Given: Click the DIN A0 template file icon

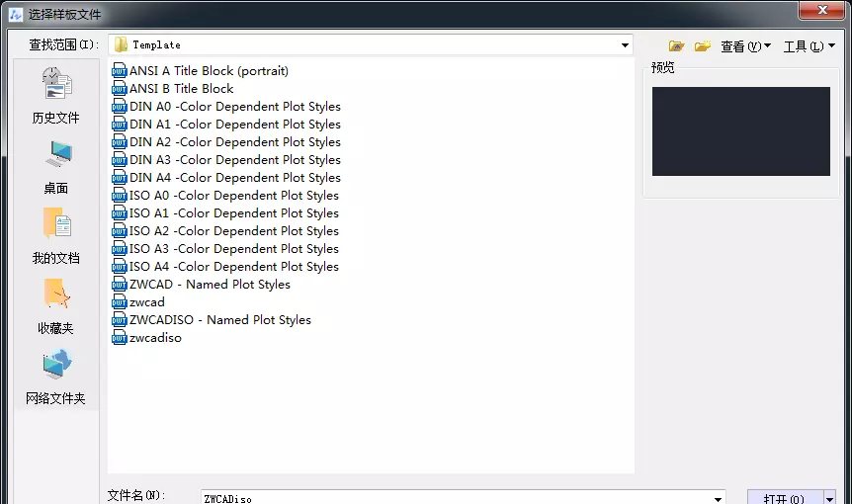Looking at the screenshot, I should [119, 107].
